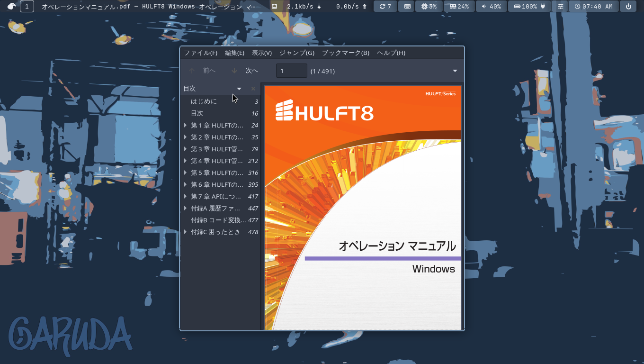Open the settings sliders icon in top bar
Viewport: 644px width, 364px height.
561,6
